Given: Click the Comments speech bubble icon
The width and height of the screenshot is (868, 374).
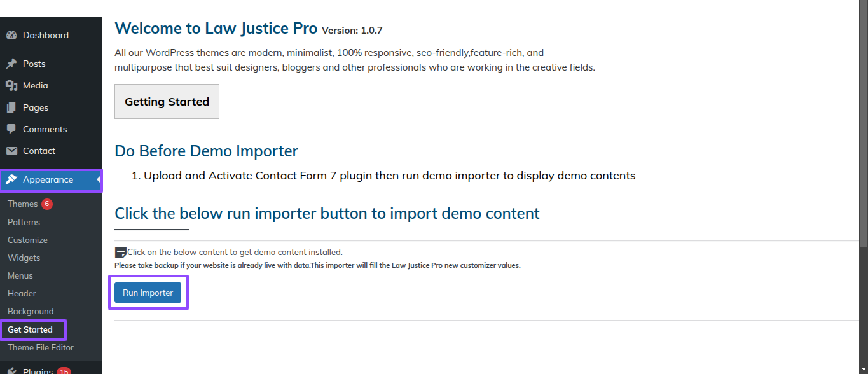Looking at the screenshot, I should pyautogui.click(x=11, y=129).
